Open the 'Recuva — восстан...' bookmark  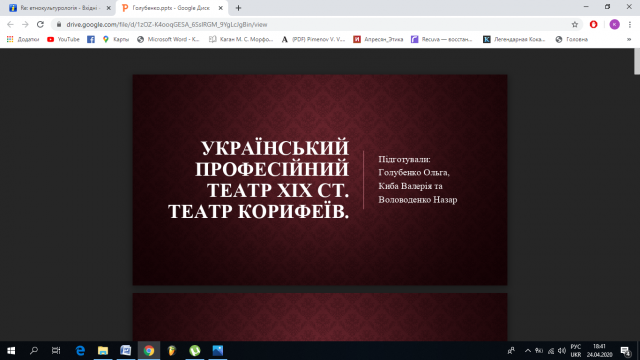point(442,39)
